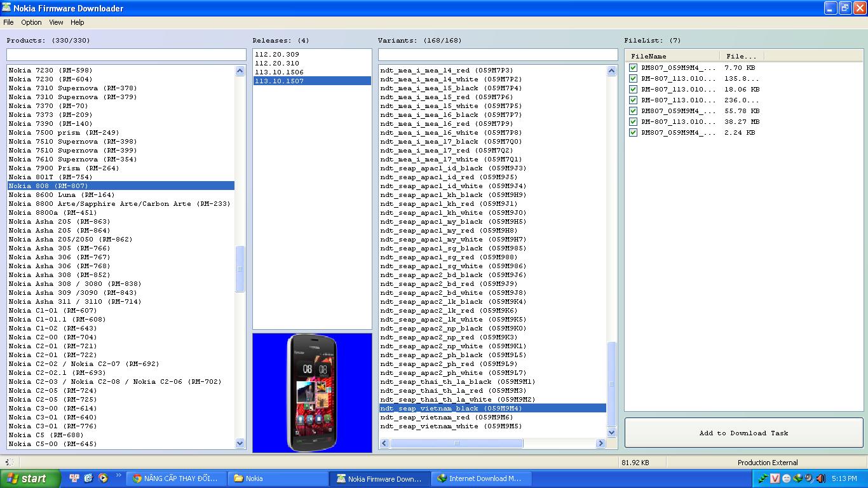Screen dimensions: 868x488
Task: Open the Help menu
Action: (x=78, y=22)
